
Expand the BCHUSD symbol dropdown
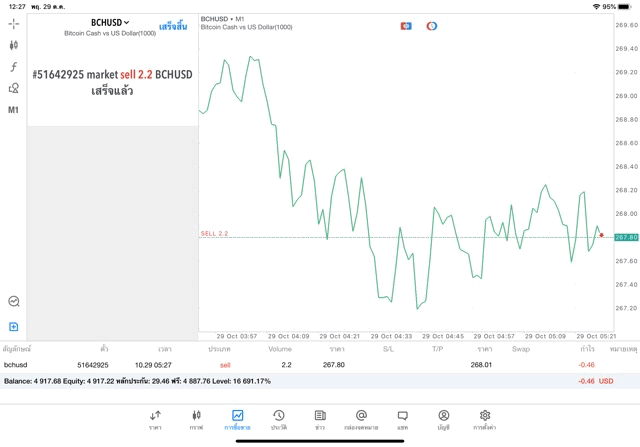[x=110, y=22]
